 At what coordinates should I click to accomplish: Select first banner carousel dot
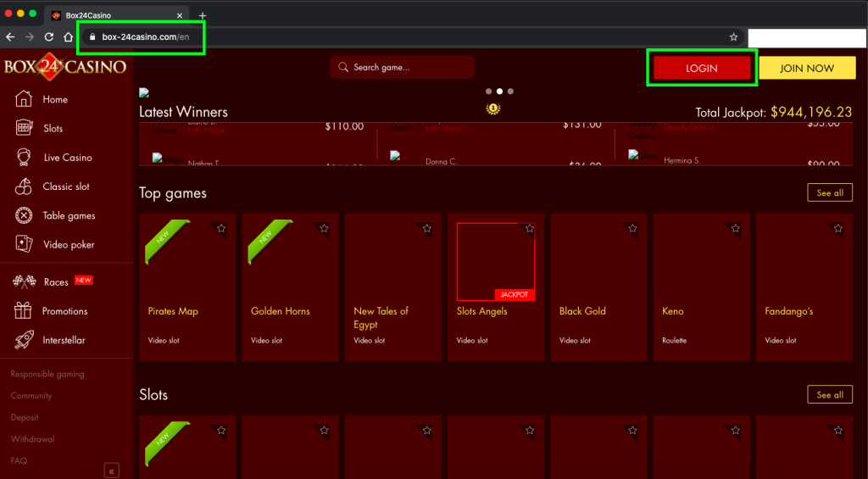(488, 92)
